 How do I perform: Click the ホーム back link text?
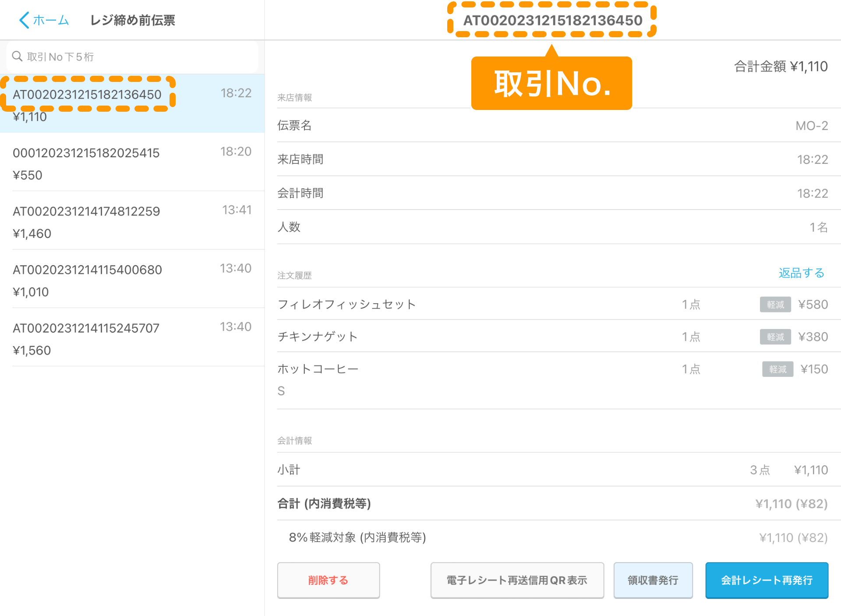51,20
